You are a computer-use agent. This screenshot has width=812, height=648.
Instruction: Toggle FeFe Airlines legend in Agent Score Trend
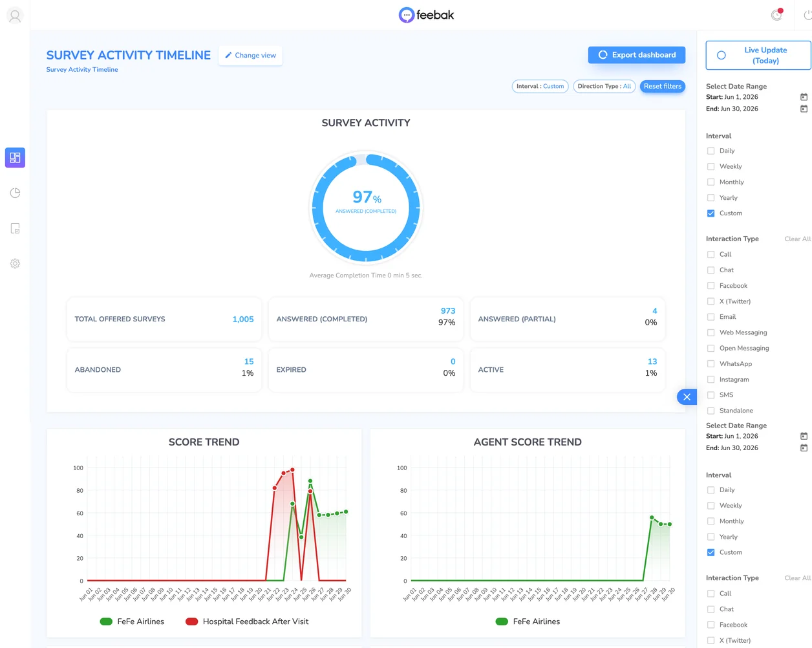tap(528, 621)
